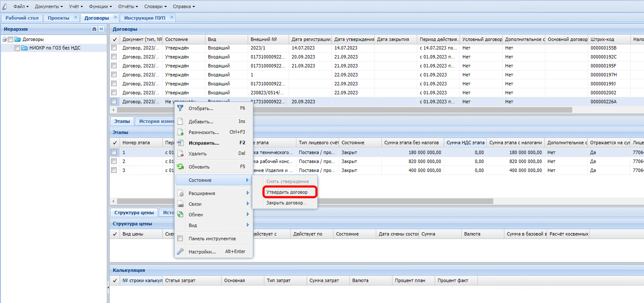This screenshot has height=303, width=644.
Task: Click the Размножить duplicate icon
Action: [x=180, y=132]
